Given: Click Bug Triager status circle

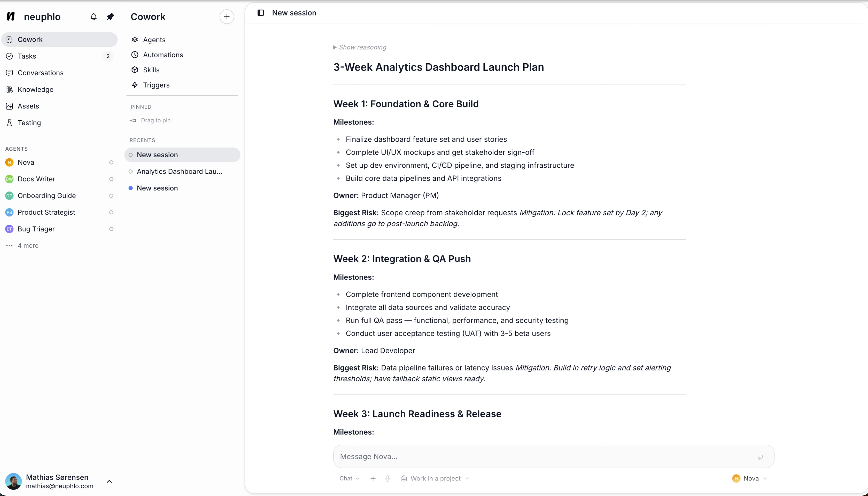Looking at the screenshot, I should (111, 229).
